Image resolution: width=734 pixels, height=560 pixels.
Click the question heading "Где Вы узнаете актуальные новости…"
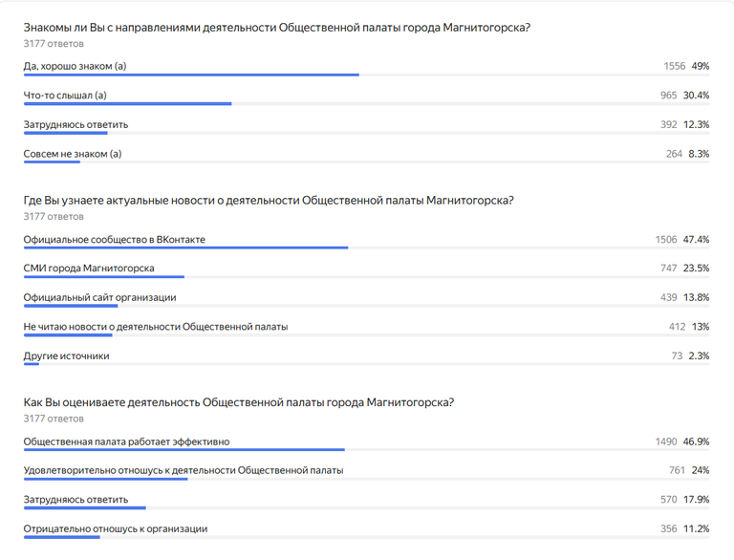tap(268, 201)
